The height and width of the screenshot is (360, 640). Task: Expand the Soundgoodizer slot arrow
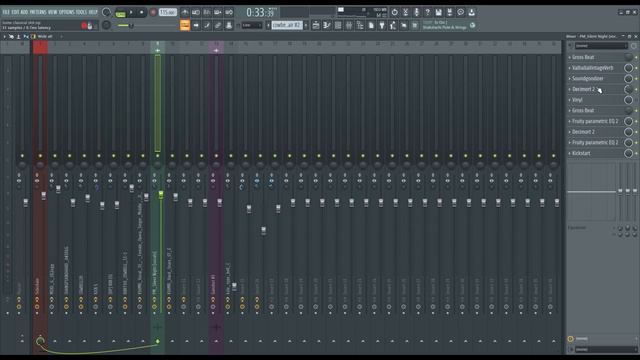pos(570,78)
